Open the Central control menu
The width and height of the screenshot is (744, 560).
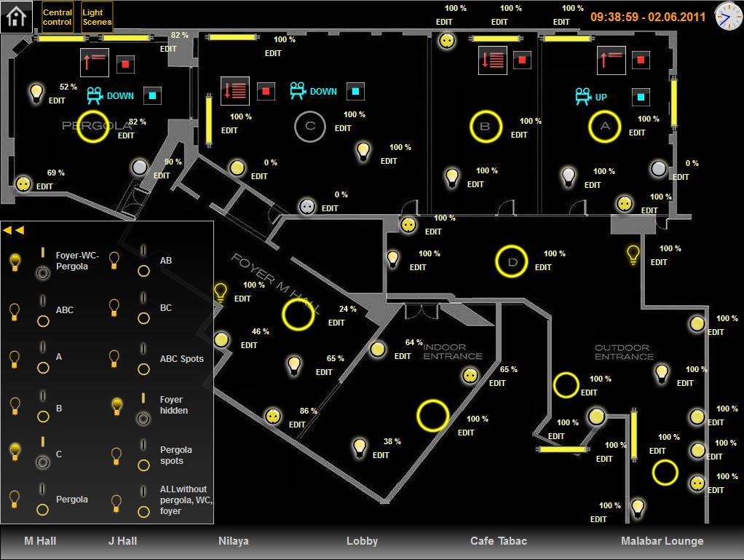57,17
